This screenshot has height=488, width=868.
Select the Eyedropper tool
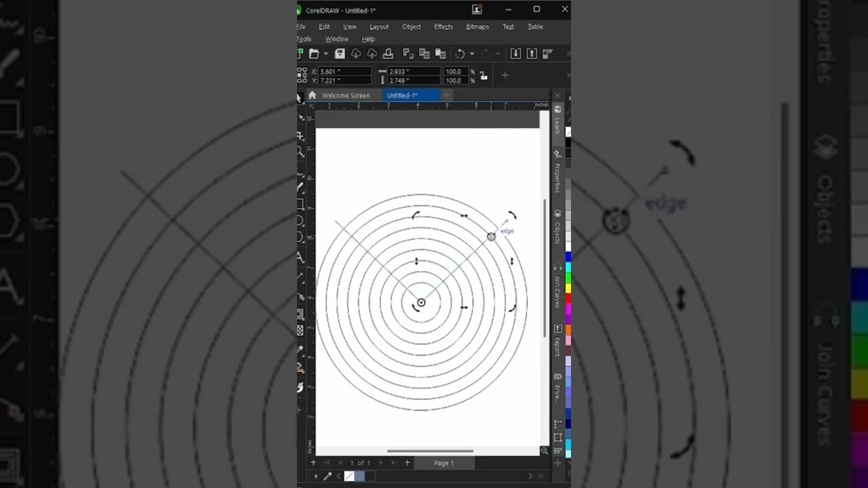300,350
